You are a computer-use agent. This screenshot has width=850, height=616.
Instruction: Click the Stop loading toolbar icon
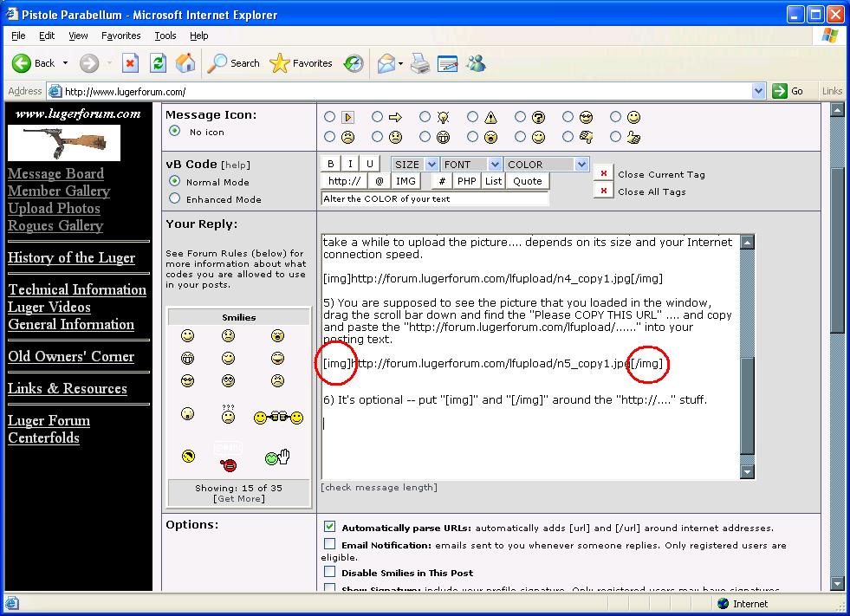130,63
